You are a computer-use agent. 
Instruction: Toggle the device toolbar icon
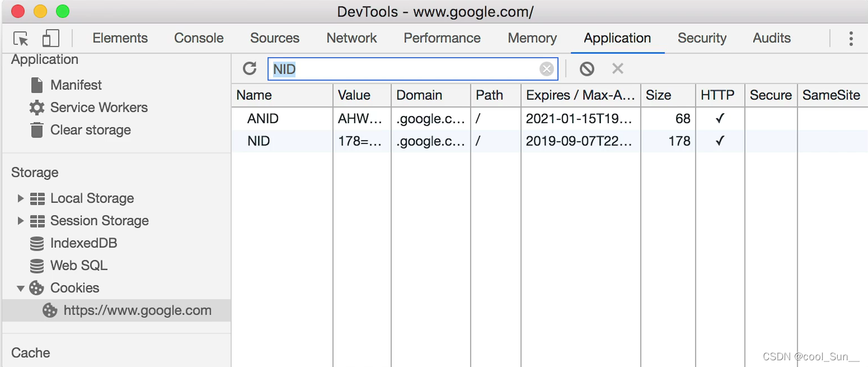(x=50, y=38)
